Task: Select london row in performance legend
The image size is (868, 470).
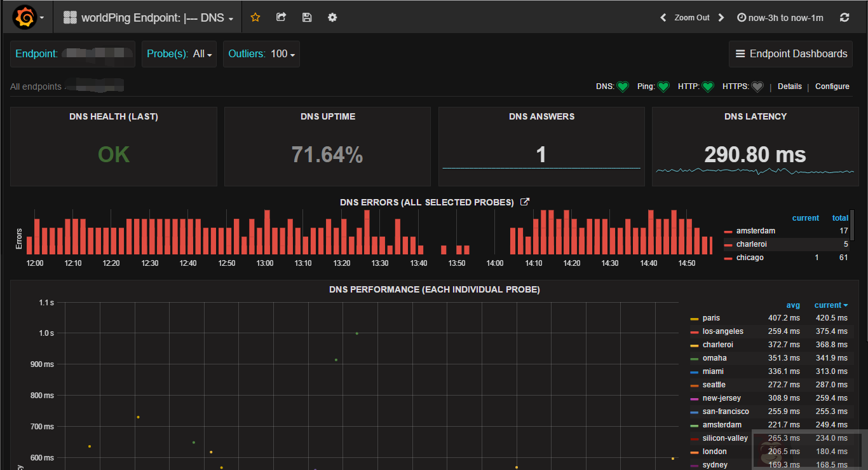Action: tap(770, 452)
